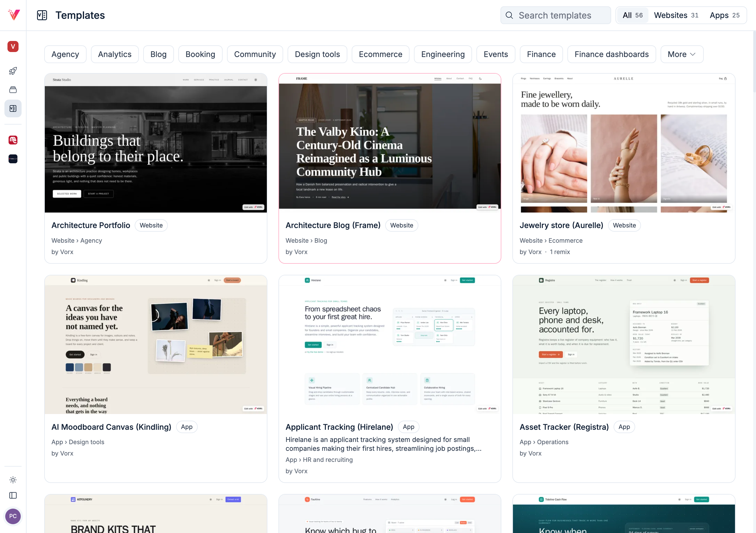Viewport: 756px width, 533px height.
Task: Focus the Search templates field
Action: 556,15
